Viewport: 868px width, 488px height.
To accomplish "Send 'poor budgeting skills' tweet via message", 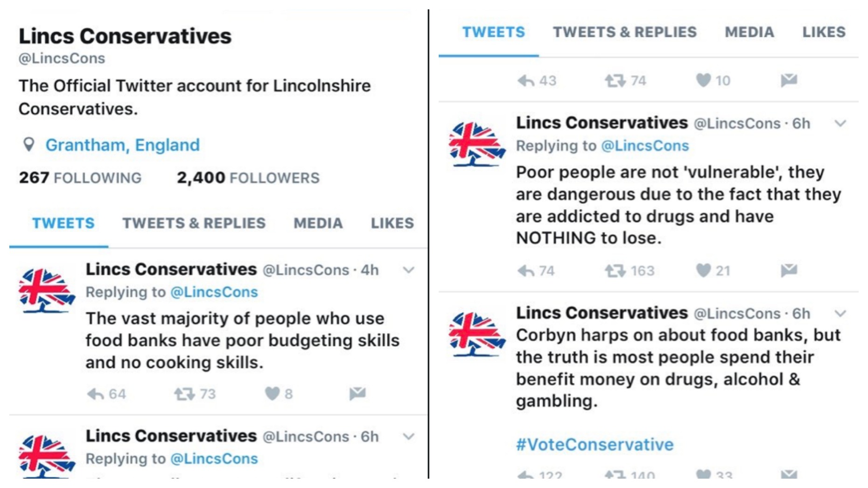I will [x=357, y=394].
